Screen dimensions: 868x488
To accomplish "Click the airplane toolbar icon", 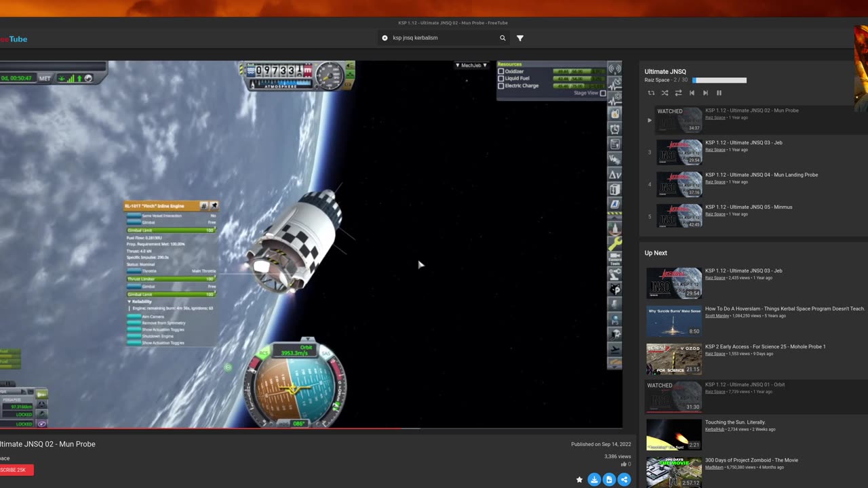I will pyautogui.click(x=614, y=349).
